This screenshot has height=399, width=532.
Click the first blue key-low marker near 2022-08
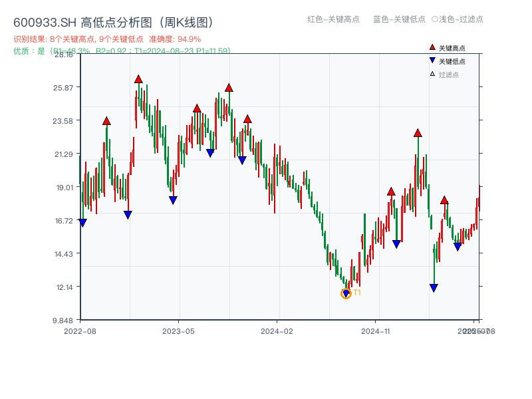81,222
